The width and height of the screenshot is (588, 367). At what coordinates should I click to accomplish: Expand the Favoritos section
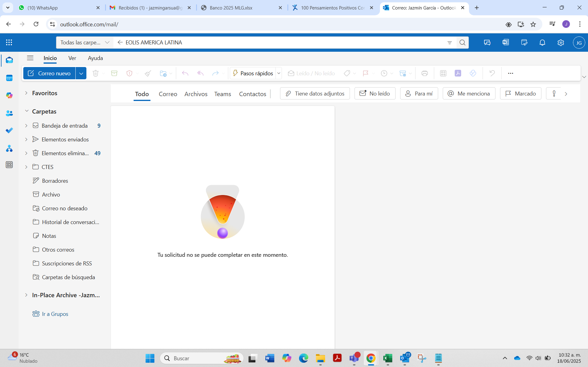[26, 93]
